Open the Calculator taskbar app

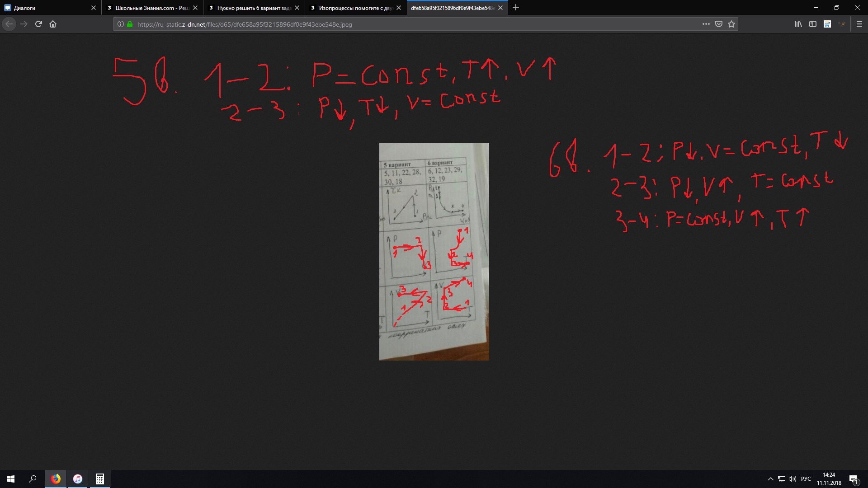click(x=100, y=479)
